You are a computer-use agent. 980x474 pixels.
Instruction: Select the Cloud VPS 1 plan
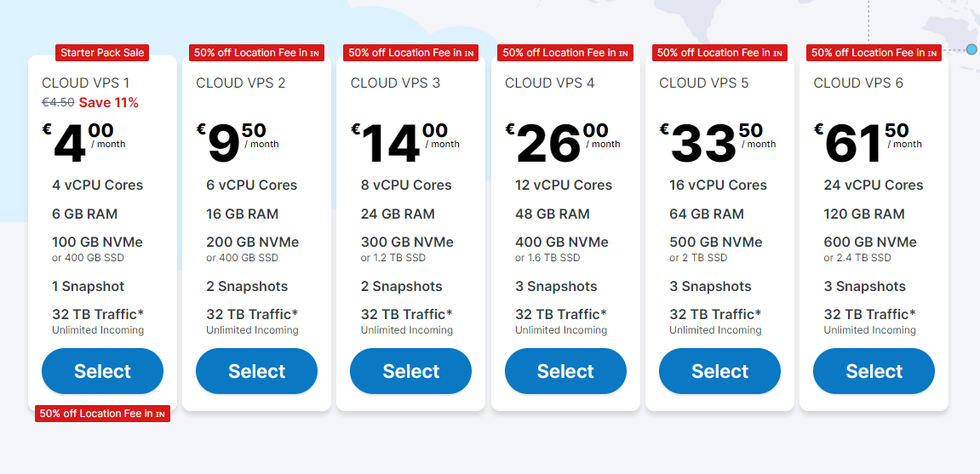(102, 371)
